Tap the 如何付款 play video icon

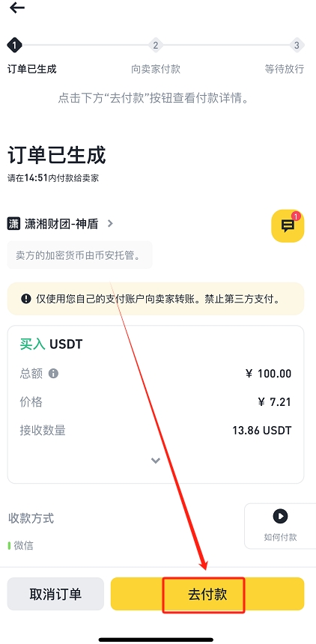click(x=280, y=516)
